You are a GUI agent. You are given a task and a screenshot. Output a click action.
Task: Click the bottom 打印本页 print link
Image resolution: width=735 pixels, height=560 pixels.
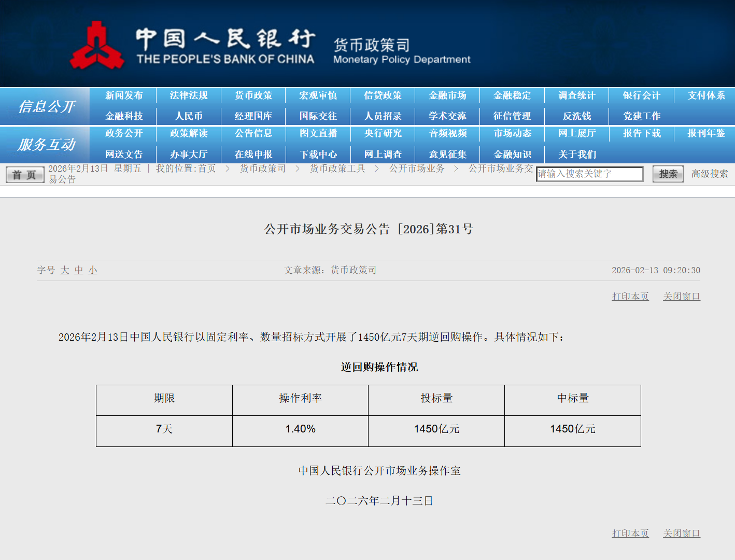coord(630,534)
